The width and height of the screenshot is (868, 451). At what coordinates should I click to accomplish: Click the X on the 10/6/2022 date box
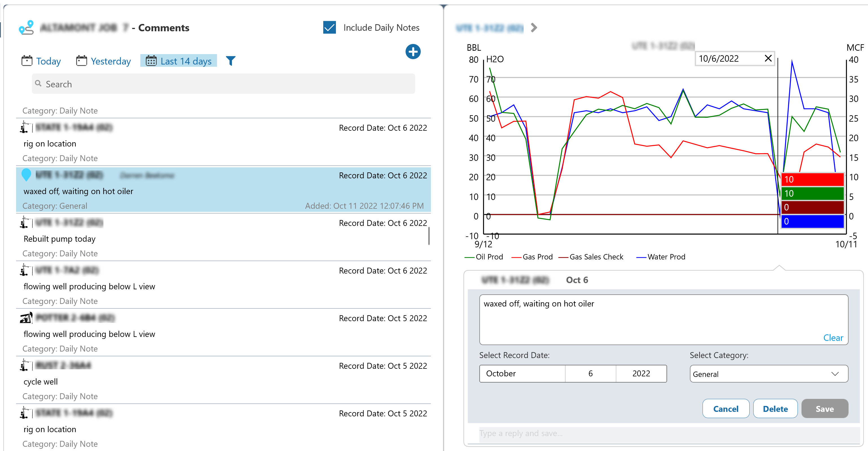coord(768,58)
